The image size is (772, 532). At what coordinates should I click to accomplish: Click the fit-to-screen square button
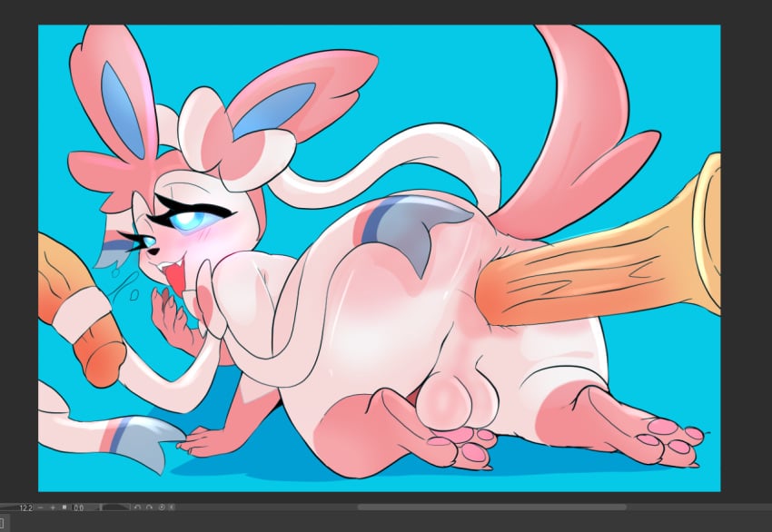[x=64, y=507]
